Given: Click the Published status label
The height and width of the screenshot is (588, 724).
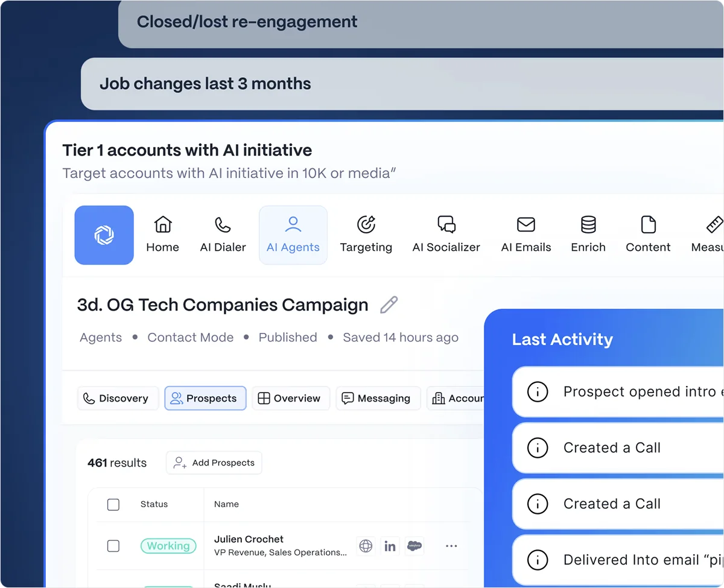Looking at the screenshot, I should (x=288, y=338).
